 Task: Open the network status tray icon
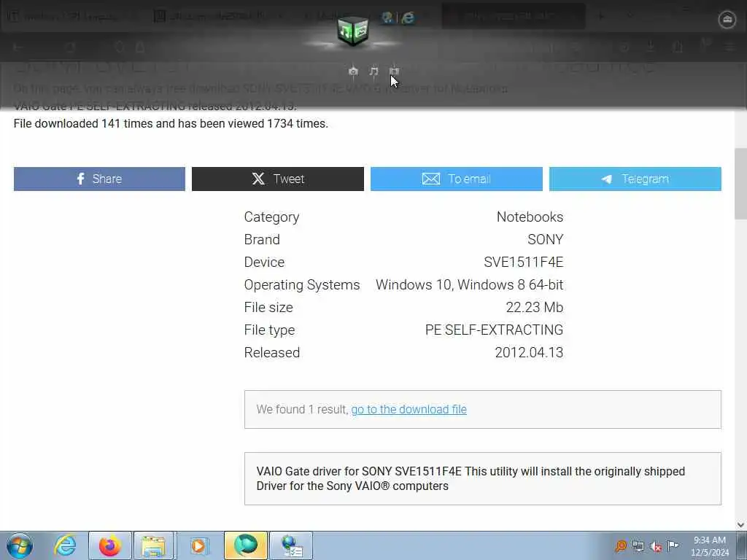click(638, 546)
